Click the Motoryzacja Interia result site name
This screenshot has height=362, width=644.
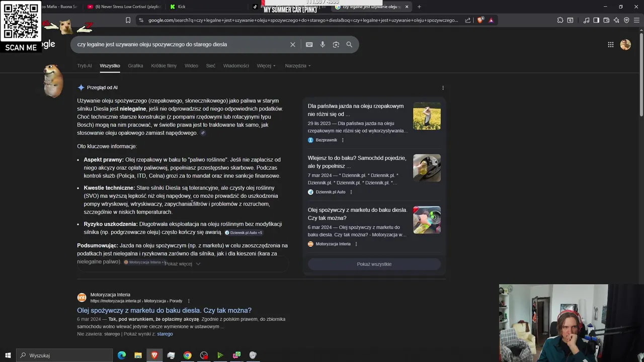coord(110,295)
